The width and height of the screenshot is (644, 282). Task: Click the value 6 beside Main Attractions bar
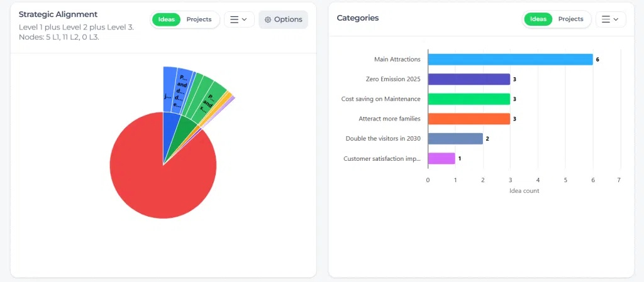pos(597,60)
